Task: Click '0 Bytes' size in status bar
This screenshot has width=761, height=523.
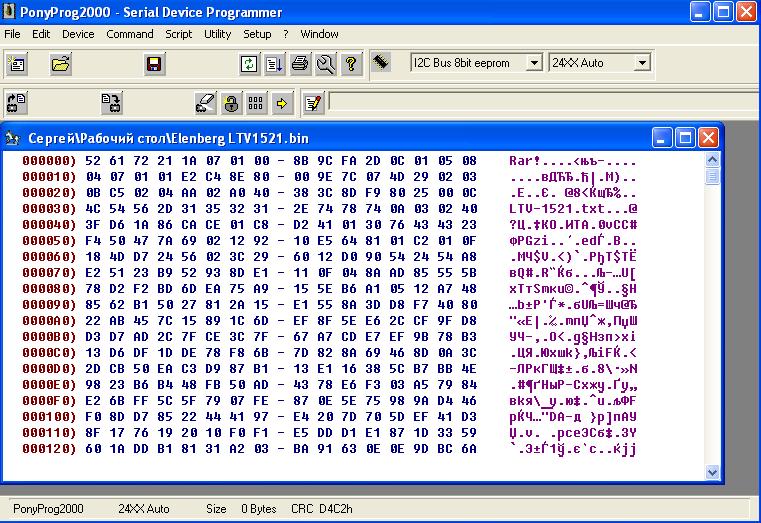Action: (259, 509)
